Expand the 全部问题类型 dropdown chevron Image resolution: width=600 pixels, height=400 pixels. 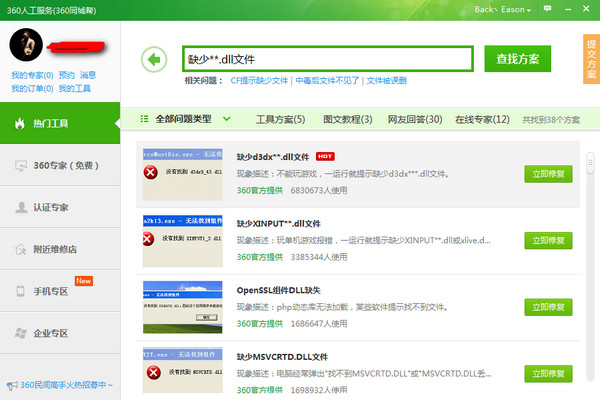(x=227, y=119)
